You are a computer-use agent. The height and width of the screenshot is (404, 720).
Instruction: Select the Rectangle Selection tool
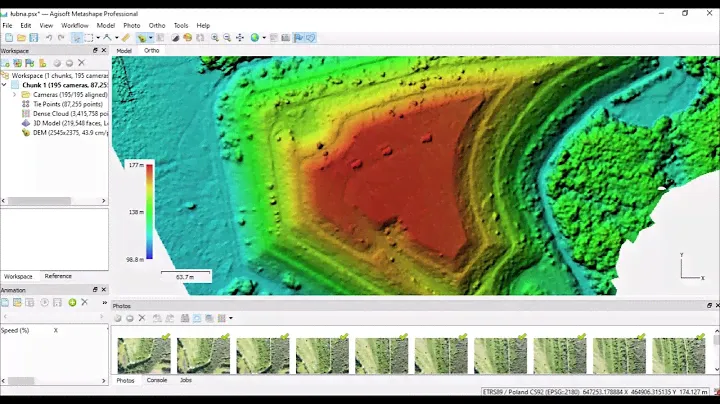tap(91, 38)
